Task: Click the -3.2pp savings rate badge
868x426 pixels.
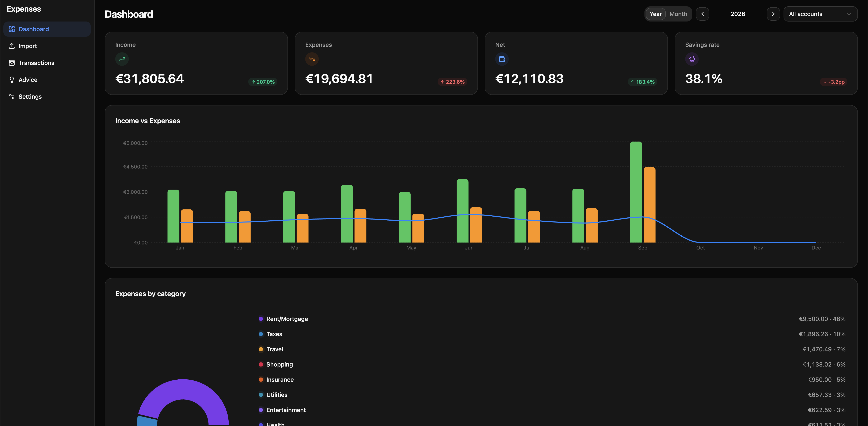Action: 834,82
